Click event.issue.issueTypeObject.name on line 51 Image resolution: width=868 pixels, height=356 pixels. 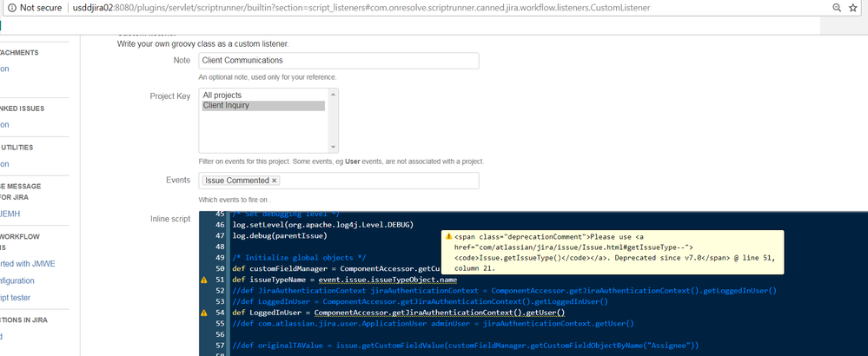click(388, 280)
